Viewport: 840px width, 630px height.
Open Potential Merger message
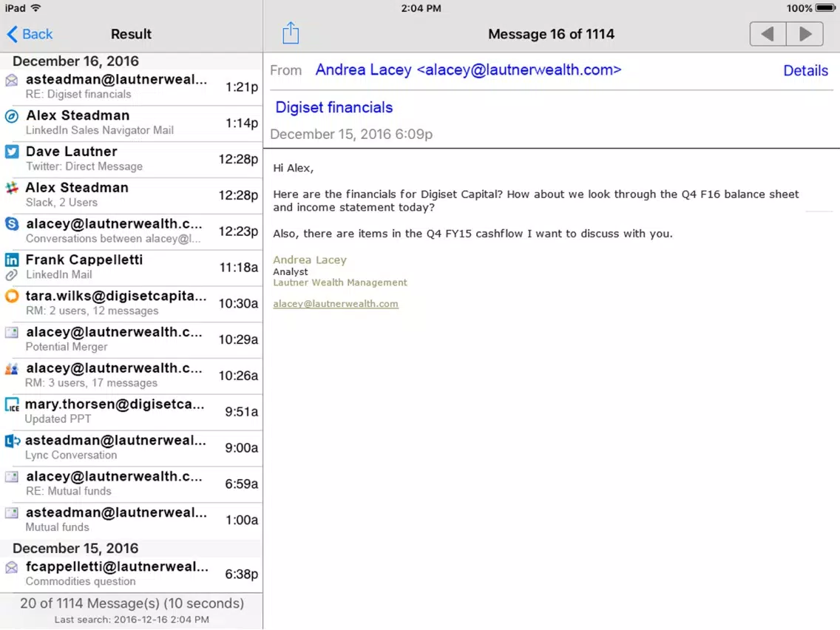[x=132, y=339]
